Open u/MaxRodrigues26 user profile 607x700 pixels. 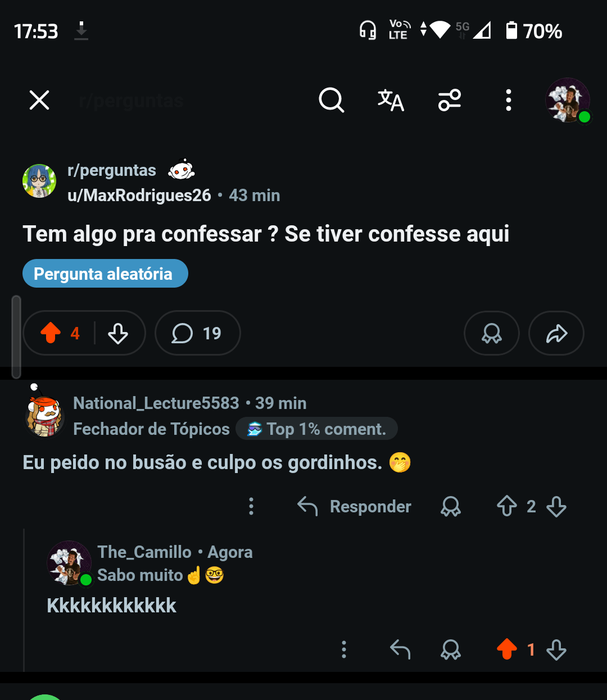[x=139, y=195]
